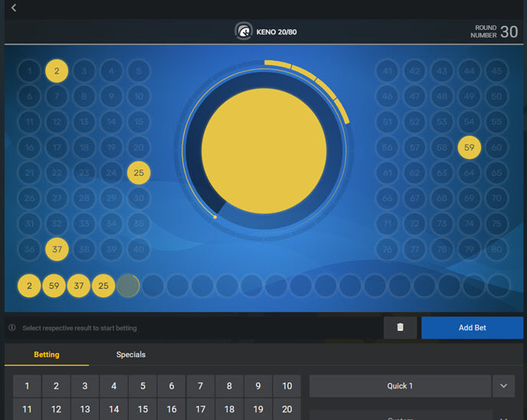Click the trash delete icon
The width and height of the screenshot is (527, 420).
pos(400,327)
